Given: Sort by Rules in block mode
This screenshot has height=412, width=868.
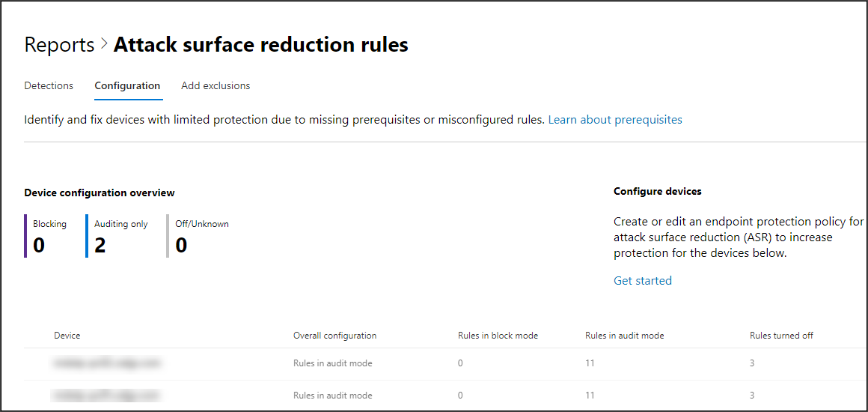Looking at the screenshot, I should [x=498, y=336].
